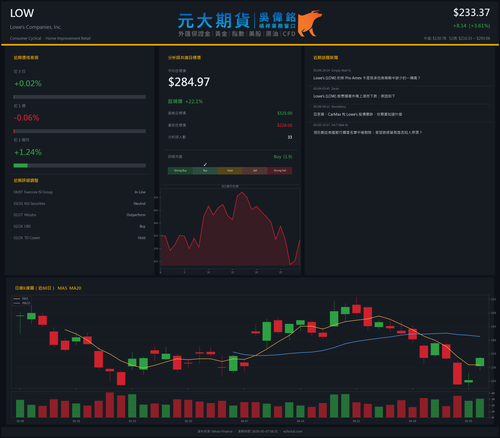500x438 pixels.
Task: Click the -0.06% one-week performance value
Action: (x=27, y=118)
